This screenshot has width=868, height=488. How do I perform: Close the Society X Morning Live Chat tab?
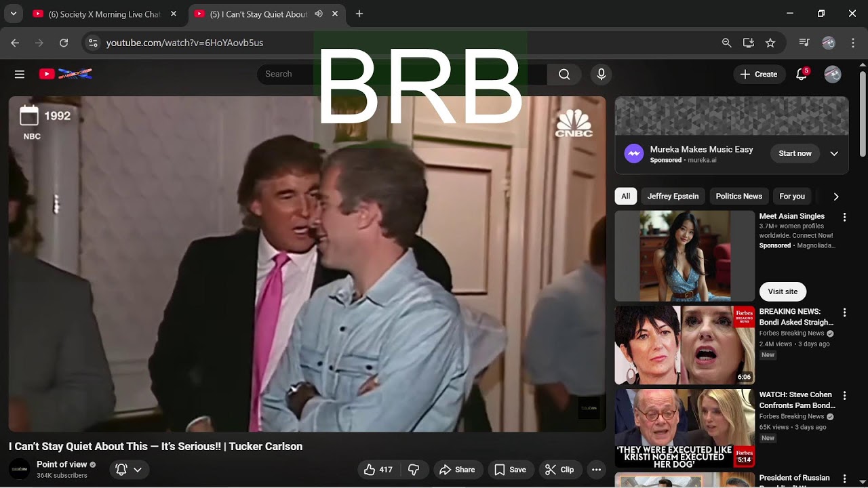click(174, 14)
